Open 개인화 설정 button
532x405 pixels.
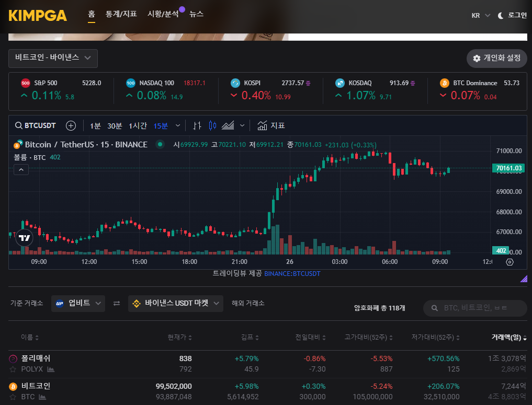[497, 59]
